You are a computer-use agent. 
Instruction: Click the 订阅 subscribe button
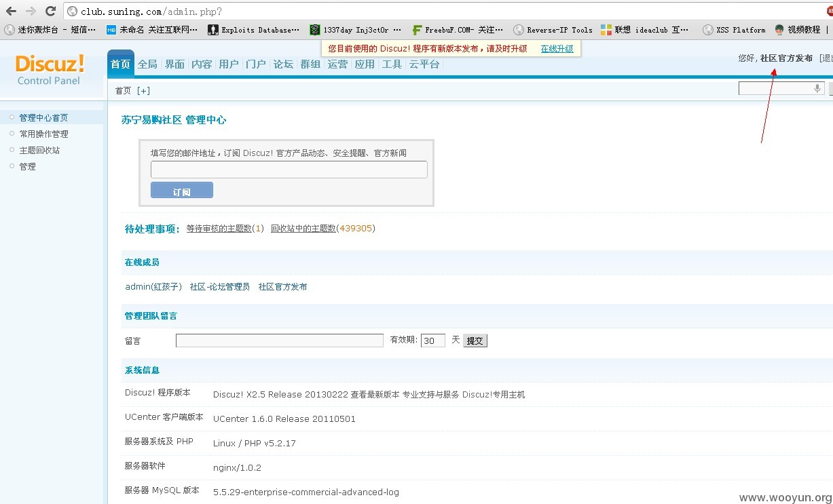182,190
